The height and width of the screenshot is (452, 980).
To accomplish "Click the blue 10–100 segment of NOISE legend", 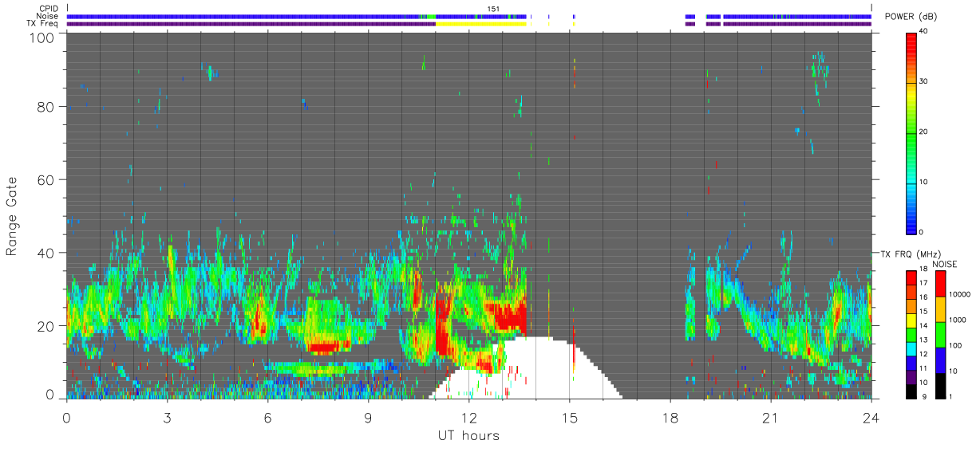I will coord(940,360).
